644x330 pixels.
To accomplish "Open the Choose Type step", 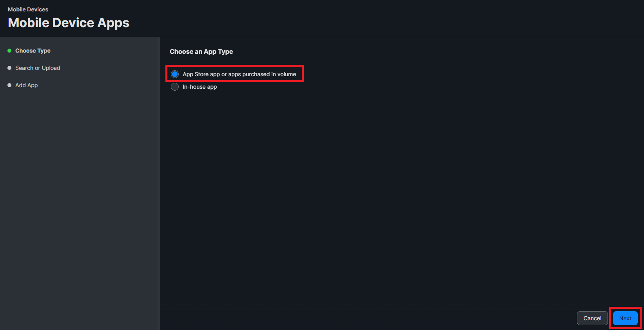I will click(33, 51).
